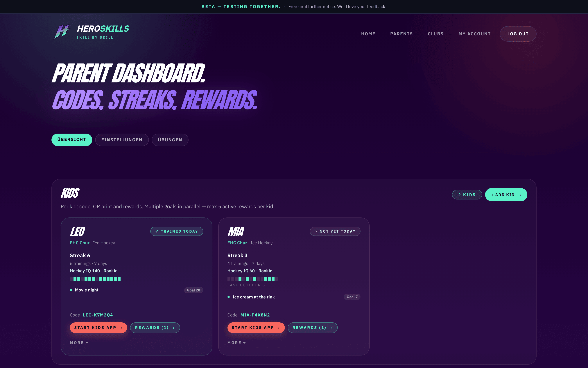
Task: Open the EHC Chur link on Leo's card
Action: [x=79, y=243]
